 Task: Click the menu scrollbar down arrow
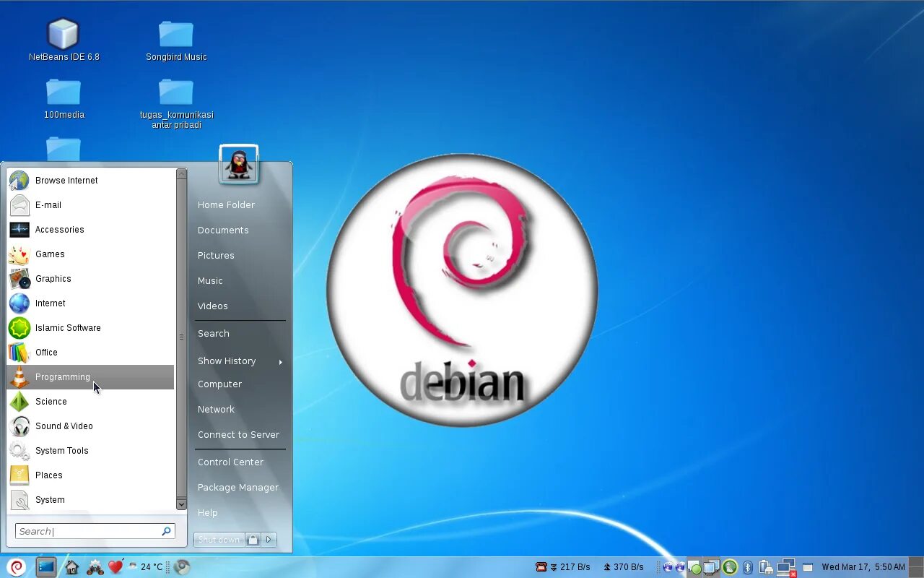181,504
